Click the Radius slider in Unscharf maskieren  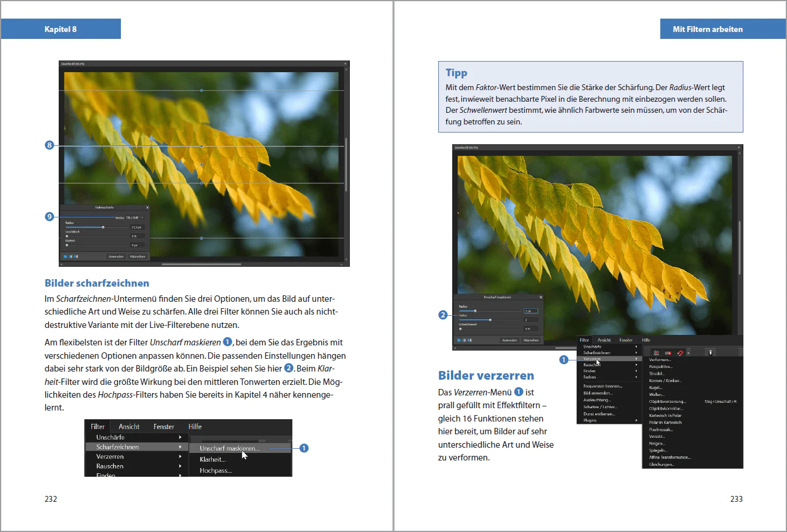(490, 311)
